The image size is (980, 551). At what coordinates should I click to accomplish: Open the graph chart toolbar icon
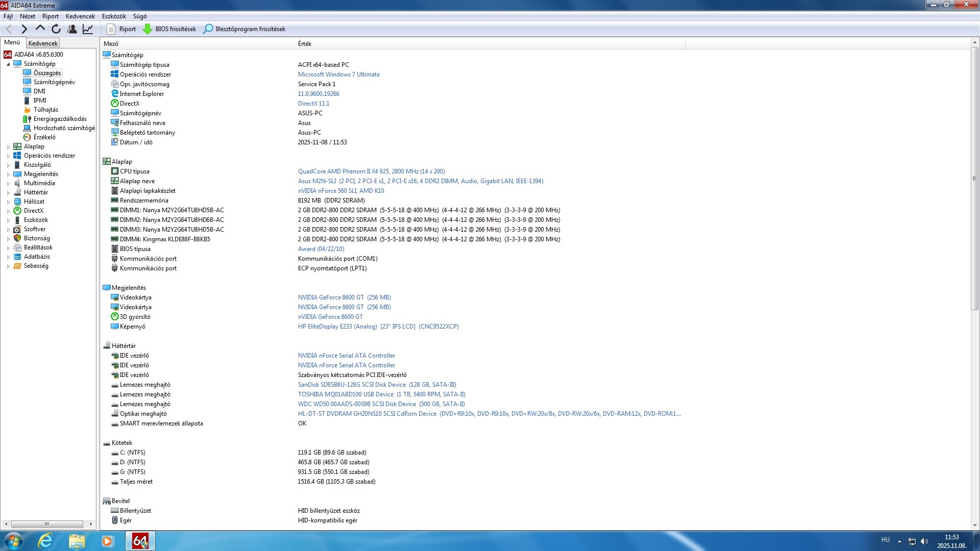(88, 29)
